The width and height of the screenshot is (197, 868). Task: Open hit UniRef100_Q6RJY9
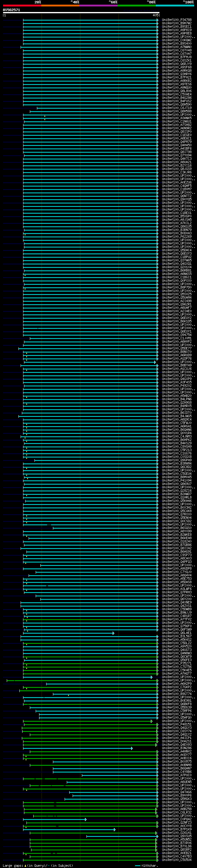[x=177, y=64]
